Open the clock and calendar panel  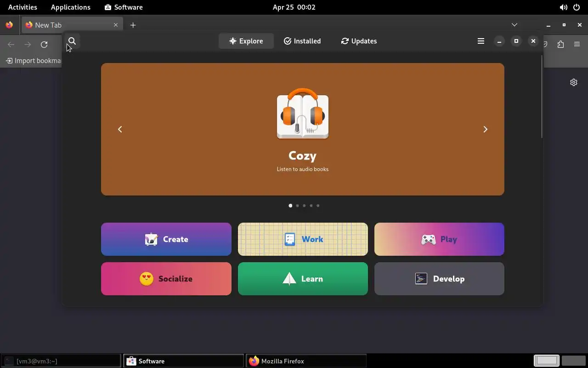tap(294, 7)
